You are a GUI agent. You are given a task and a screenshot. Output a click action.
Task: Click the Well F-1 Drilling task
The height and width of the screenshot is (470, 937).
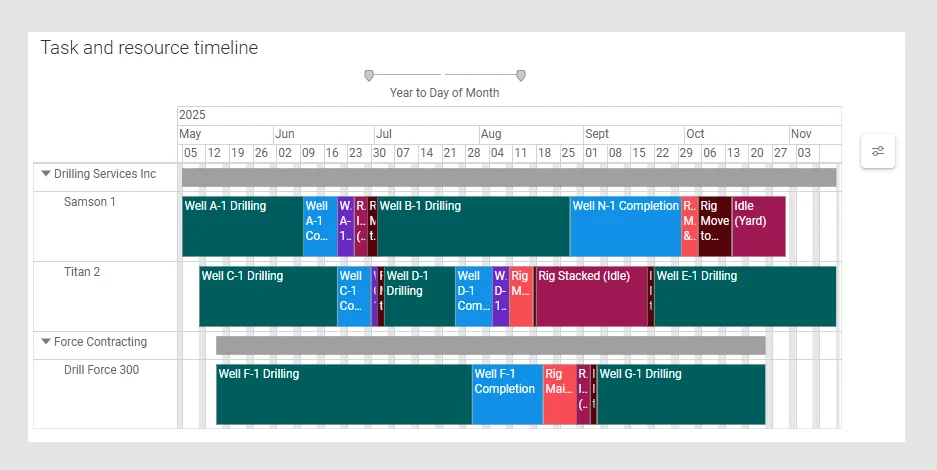click(x=344, y=395)
